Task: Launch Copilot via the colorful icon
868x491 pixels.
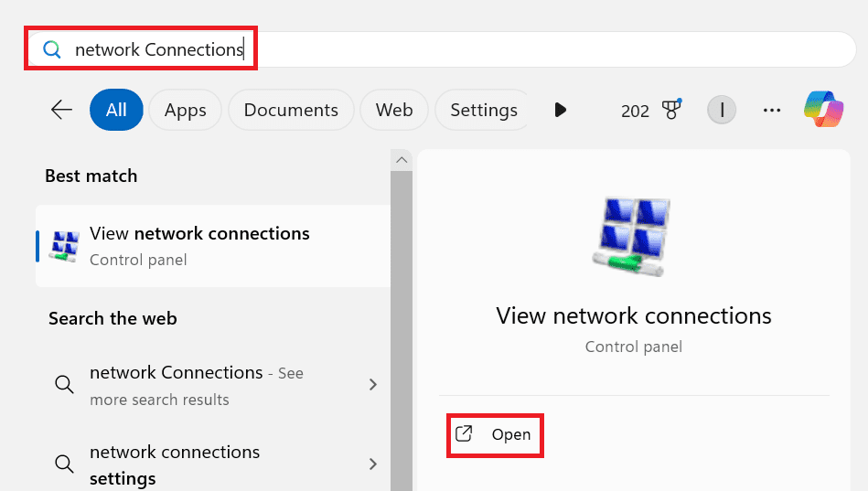Action: (824, 109)
